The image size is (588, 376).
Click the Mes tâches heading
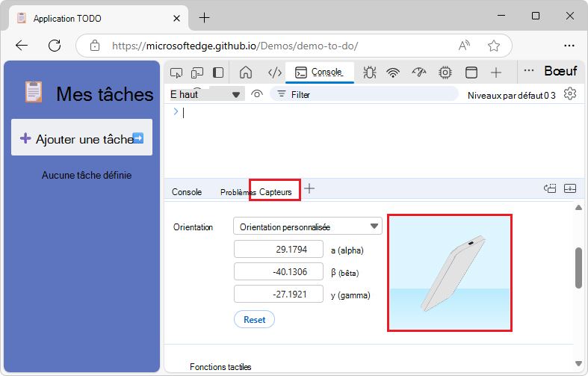pos(105,93)
